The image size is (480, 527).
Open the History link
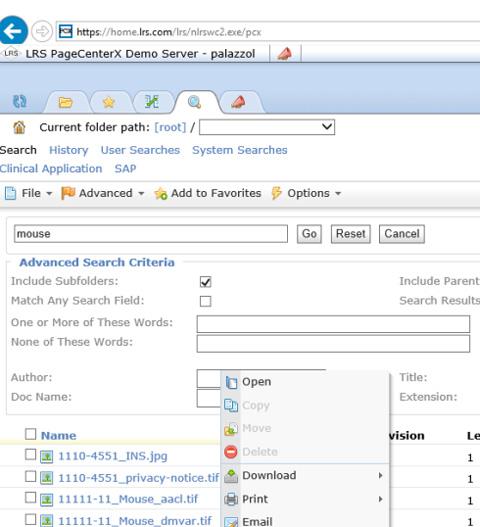tap(69, 150)
